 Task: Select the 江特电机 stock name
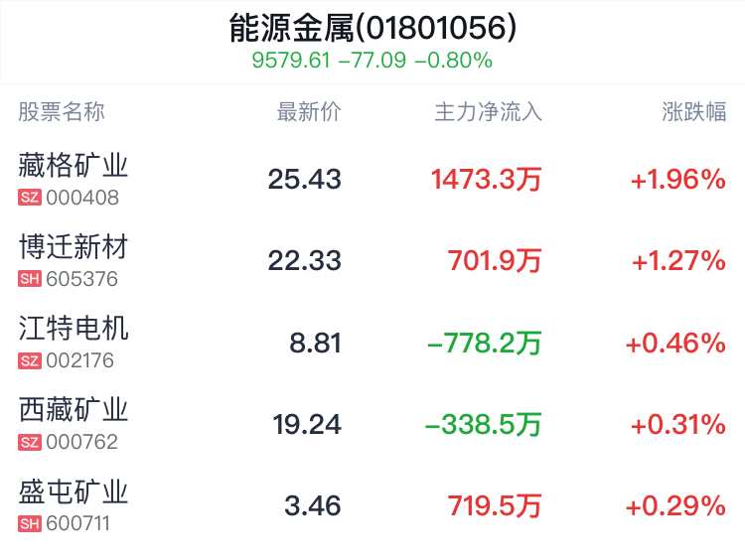(x=74, y=329)
